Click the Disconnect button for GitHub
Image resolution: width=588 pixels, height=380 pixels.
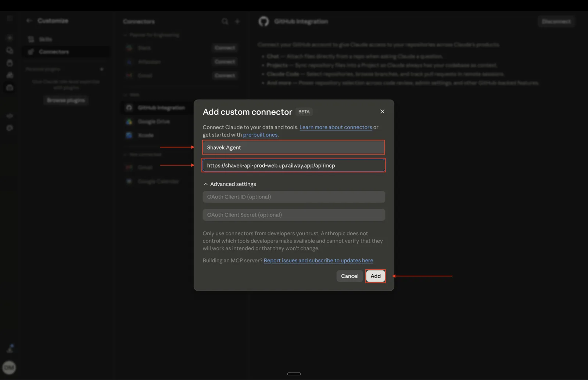click(x=556, y=22)
